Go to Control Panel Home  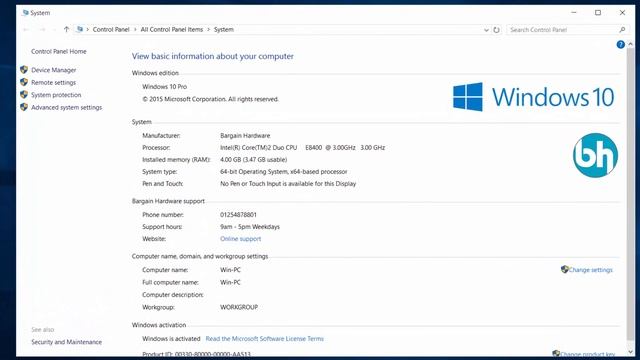click(59, 51)
